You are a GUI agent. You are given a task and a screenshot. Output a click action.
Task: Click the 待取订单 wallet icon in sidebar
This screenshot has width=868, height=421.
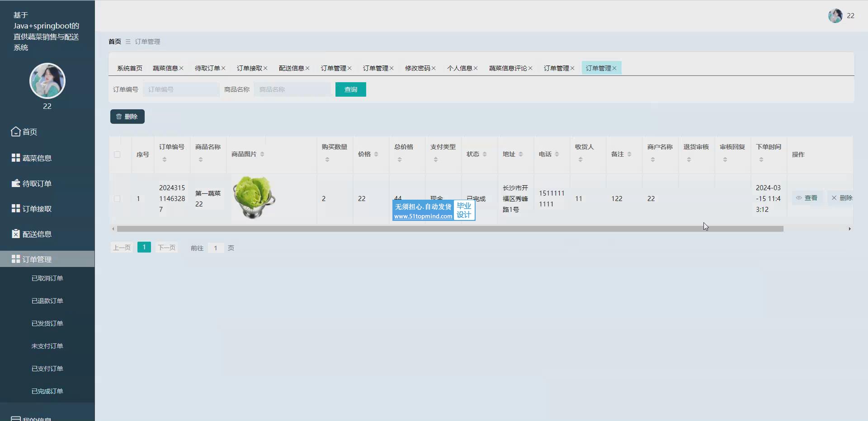16,183
